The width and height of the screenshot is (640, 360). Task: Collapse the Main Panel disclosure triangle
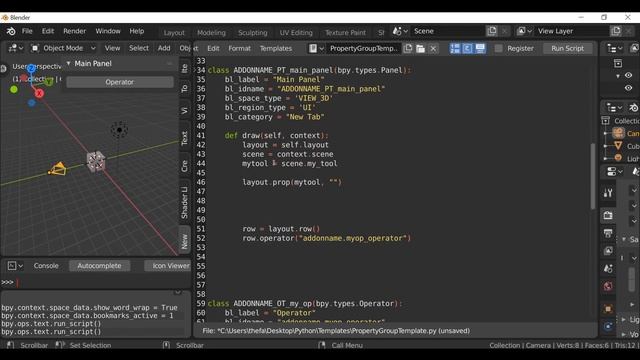[x=69, y=64]
